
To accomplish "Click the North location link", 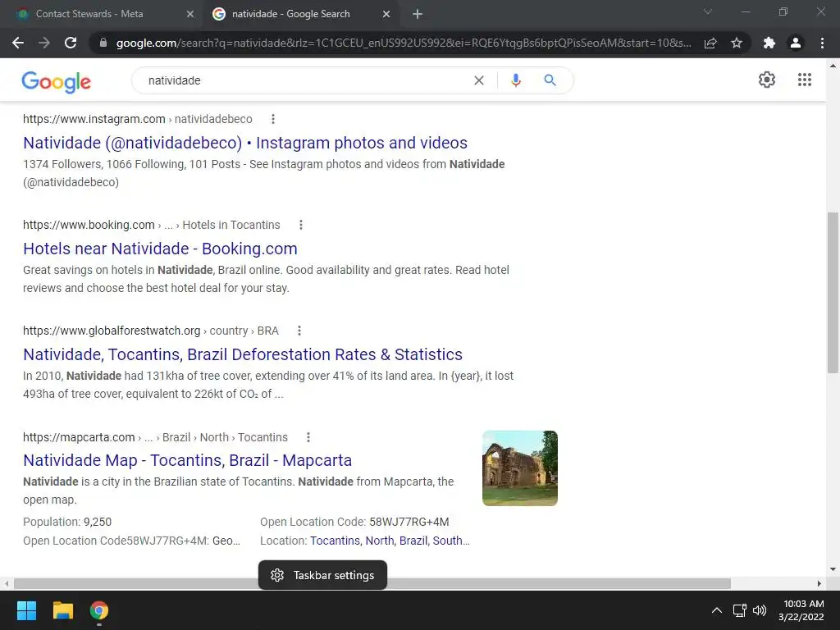I will click(379, 541).
